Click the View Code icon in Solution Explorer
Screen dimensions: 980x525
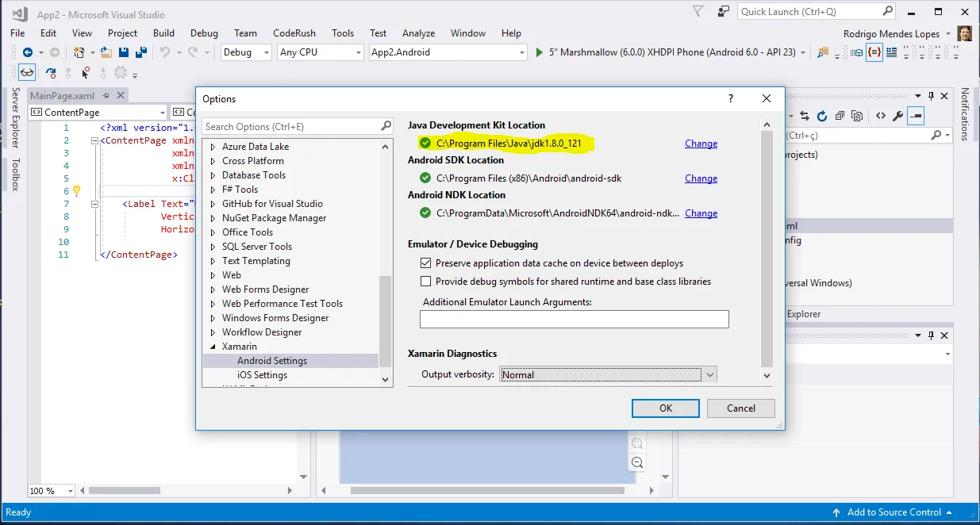pyautogui.click(x=881, y=116)
